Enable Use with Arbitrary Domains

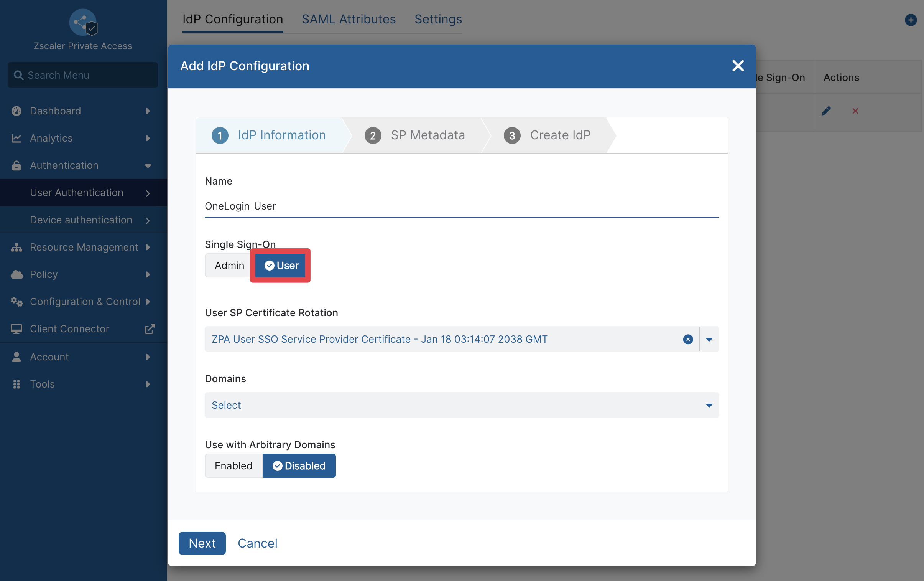coord(233,466)
